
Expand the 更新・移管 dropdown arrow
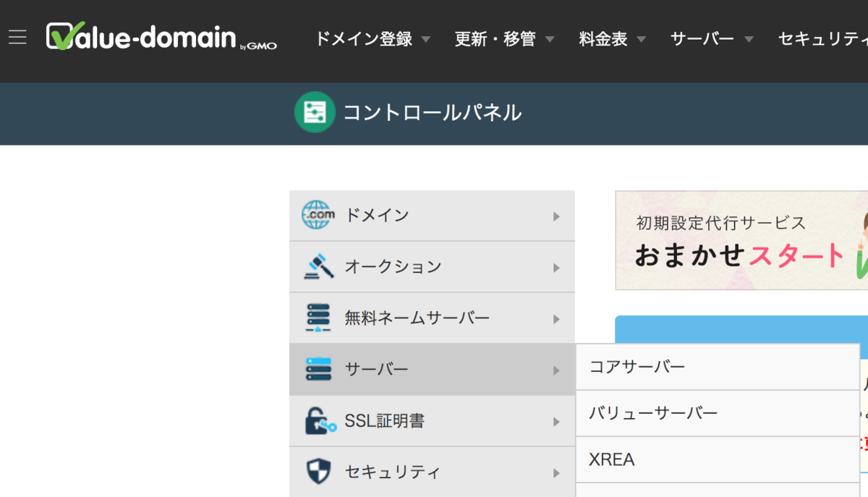[550, 39]
